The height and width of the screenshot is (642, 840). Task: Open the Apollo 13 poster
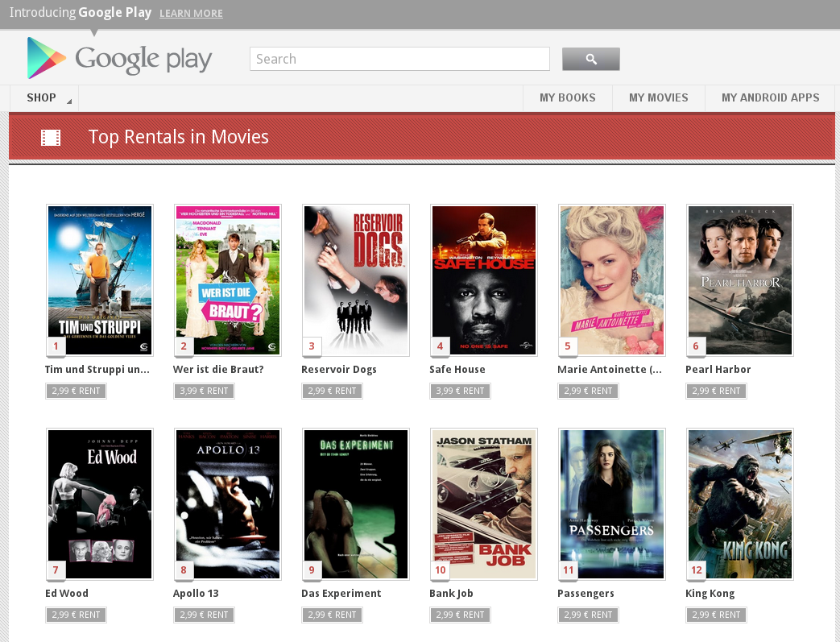[x=228, y=503]
